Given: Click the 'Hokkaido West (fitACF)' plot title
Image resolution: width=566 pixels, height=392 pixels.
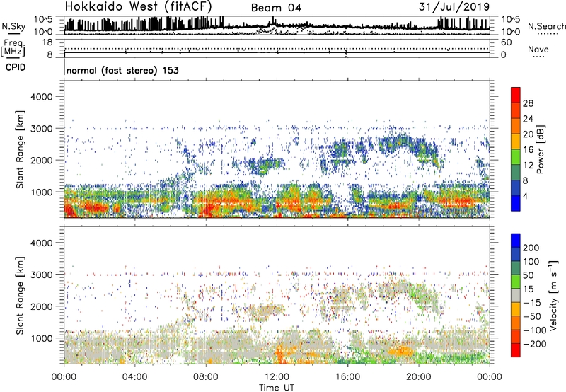Looking at the screenshot, I should pyautogui.click(x=138, y=6).
